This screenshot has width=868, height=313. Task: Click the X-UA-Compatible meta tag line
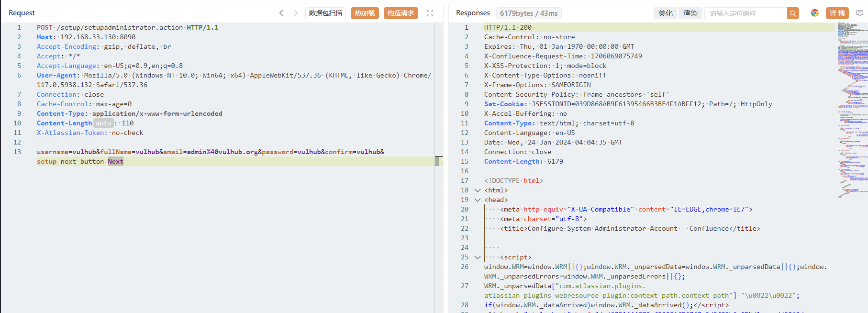pyautogui.click(x=626, y=209)
